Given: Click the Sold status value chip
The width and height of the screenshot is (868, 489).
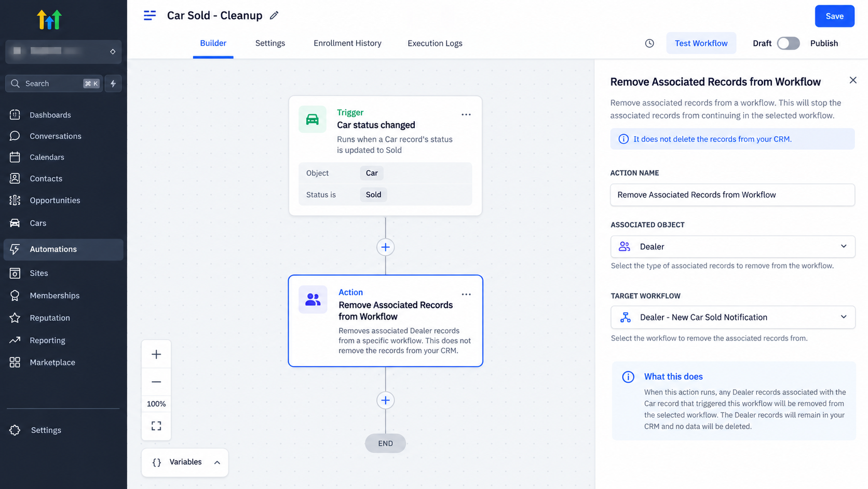Looking at the screenshot, I should [373, 194].
